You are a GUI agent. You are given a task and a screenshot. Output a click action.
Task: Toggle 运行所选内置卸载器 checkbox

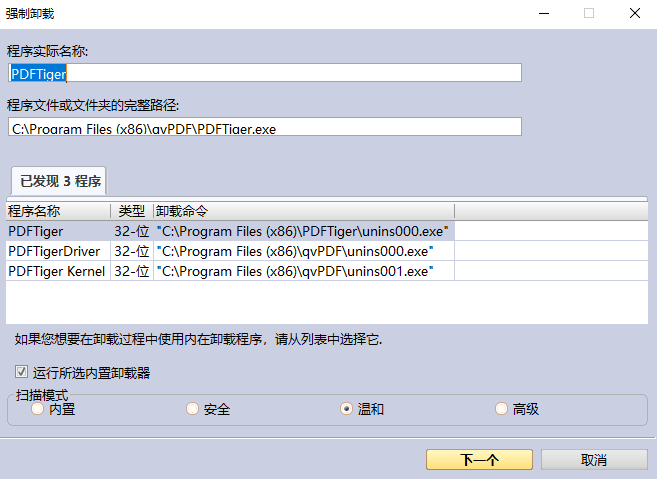coord(21,372)
